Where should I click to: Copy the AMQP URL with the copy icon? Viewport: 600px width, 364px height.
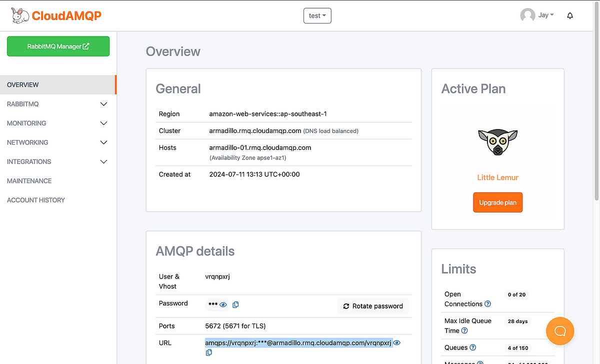tap(209, 352)
